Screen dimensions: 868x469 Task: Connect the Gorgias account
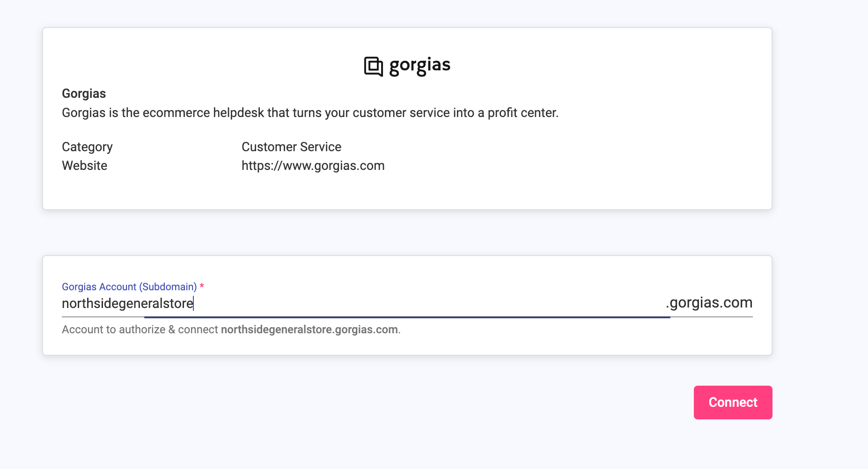point(733,403)
